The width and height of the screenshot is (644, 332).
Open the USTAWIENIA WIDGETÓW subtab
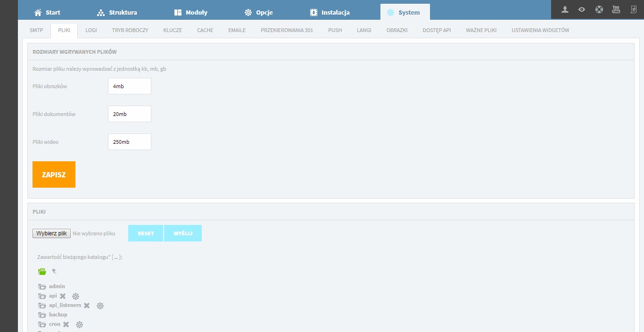(x=540, y=30)
